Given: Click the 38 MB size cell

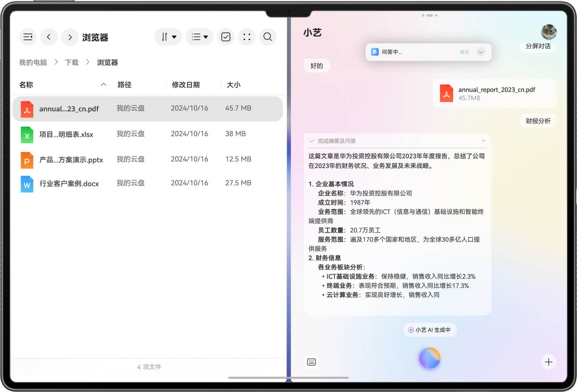Looking at the screenshot, I should coord(235,133).
